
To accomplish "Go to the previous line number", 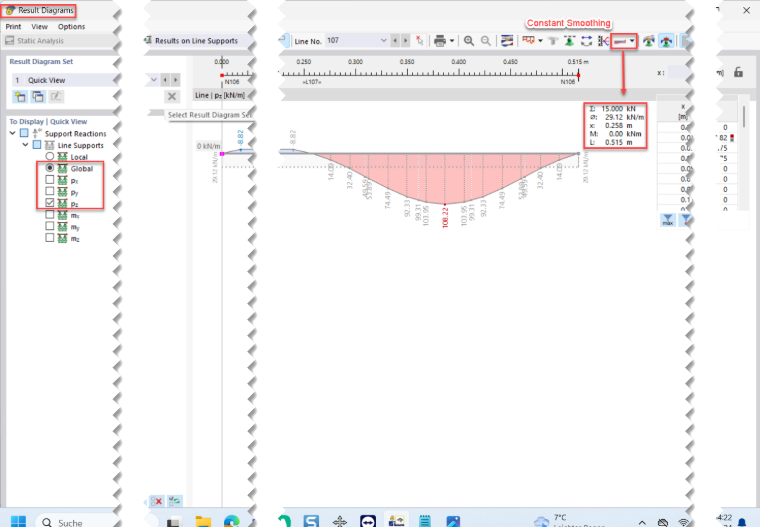I will click(x=395, y=41).
